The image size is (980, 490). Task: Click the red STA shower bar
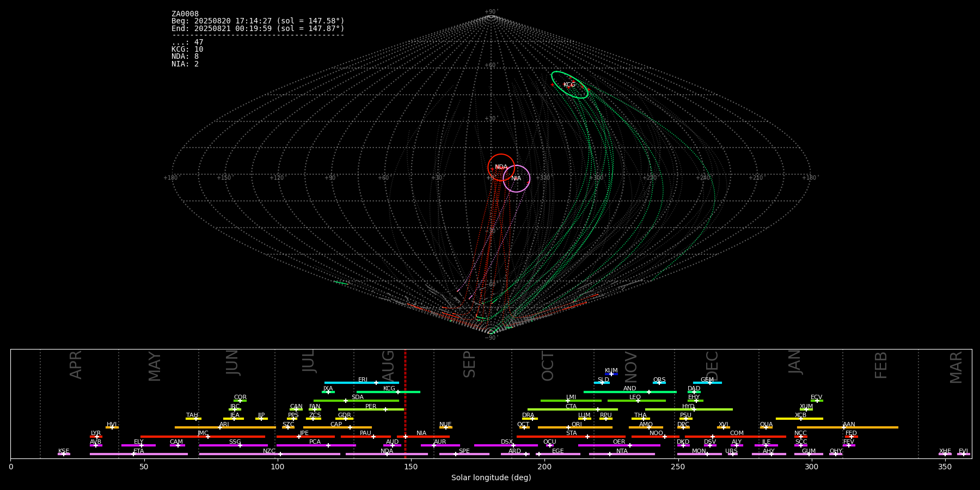(571, 437)
